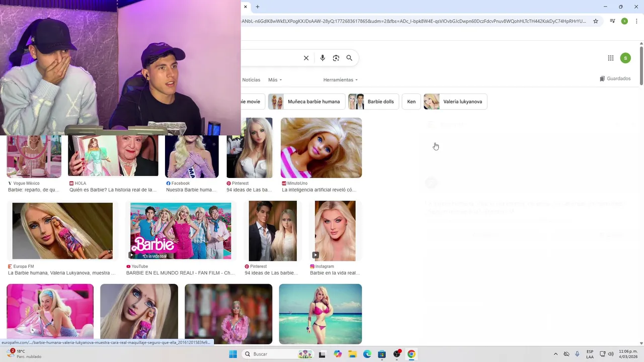The image size is (644, 362).
Task: Click La inteligencia artificial reveló caption
Action: point(319,190)
